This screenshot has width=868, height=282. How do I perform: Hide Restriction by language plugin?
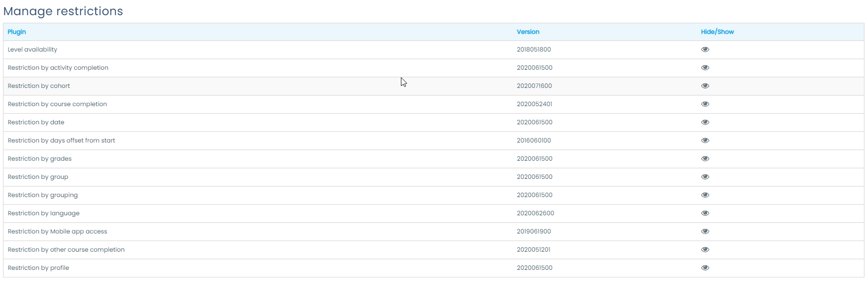(705, 213)
